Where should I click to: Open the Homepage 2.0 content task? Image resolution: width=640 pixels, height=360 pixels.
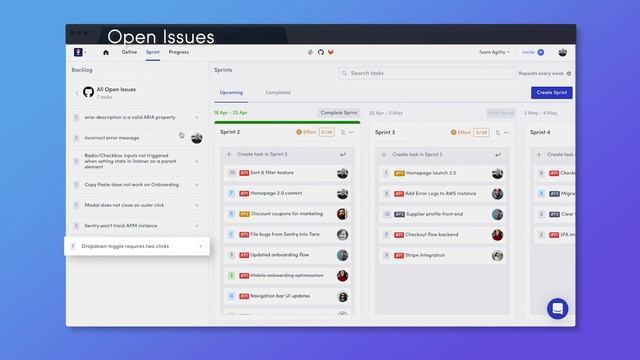287,193
